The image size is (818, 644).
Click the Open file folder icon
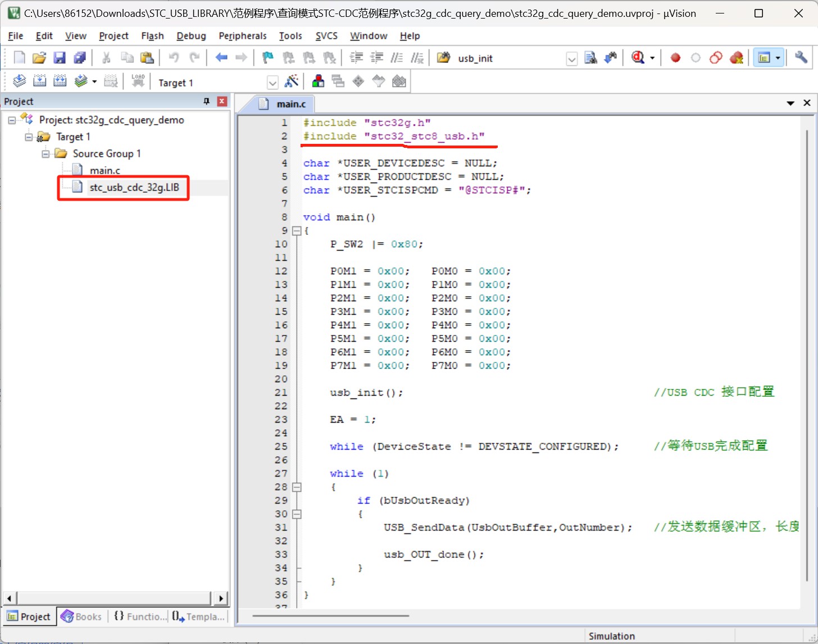(x=39, y=58)
